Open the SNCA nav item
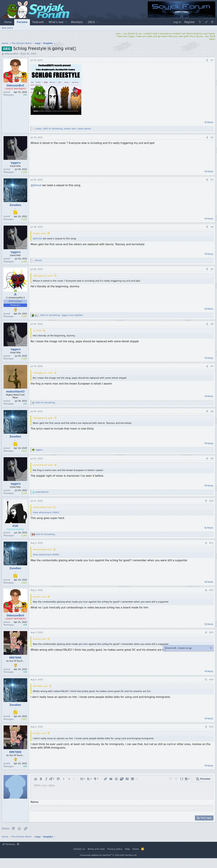The image size is (217, 868). (x=91, y=22)
